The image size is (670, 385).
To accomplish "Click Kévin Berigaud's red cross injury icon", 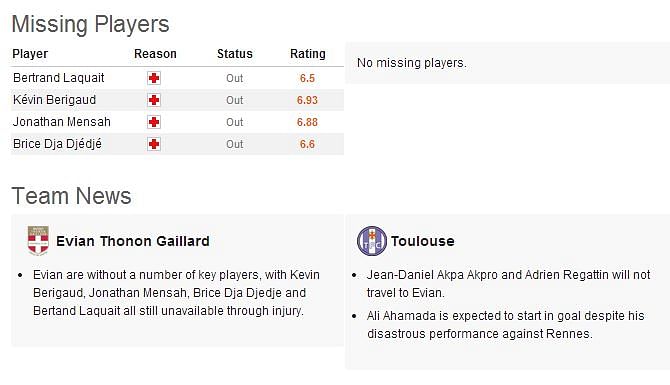I will 154,100.
